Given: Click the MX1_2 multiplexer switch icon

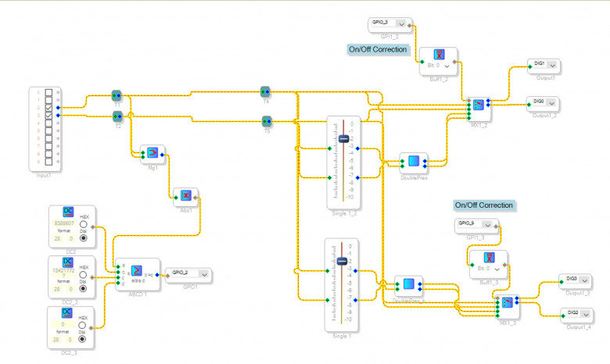Looking at the screenshot, I should (478, 105).
